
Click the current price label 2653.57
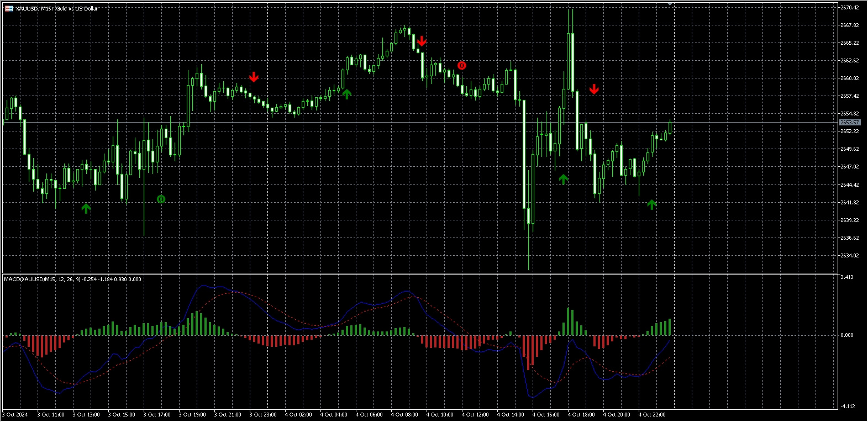850,122
